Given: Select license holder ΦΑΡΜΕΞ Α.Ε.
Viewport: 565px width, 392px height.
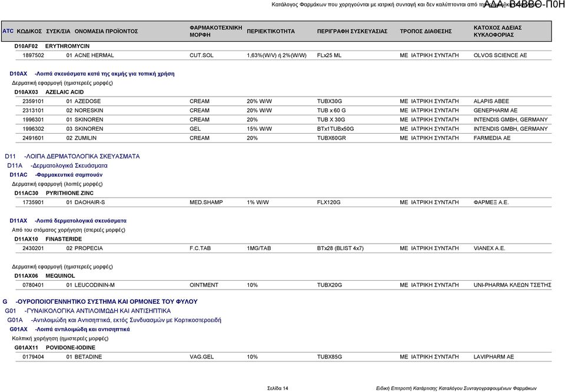Looking at the screenshot, I should pyautogui.click(x=491, y=202).
